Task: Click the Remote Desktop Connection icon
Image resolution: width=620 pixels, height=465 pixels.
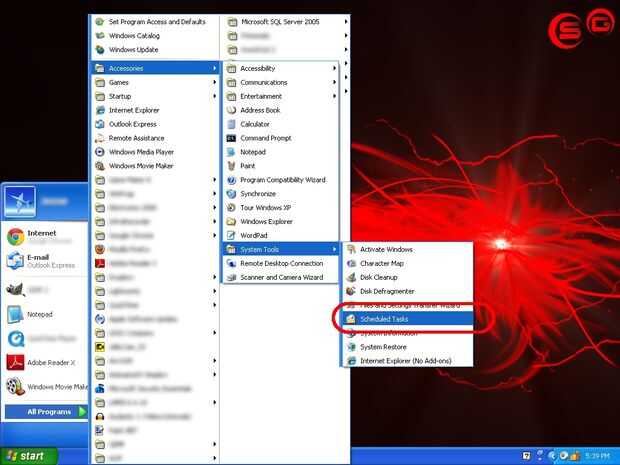Action: tap(231, 263)
